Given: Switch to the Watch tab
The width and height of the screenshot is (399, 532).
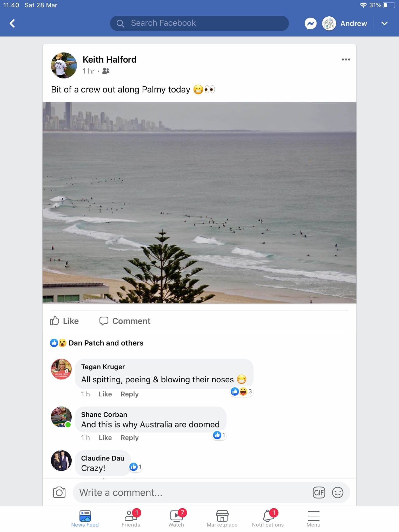Looking at the screenshot, I should [176, 518].
